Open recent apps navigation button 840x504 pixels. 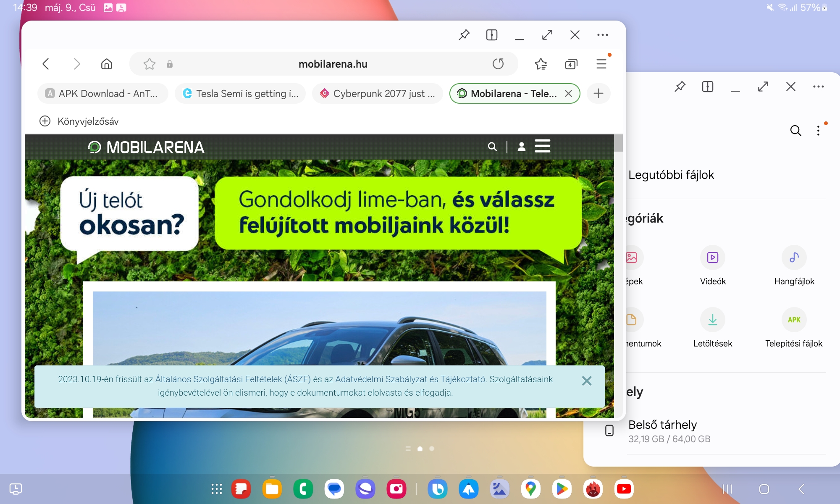pyautogui.click(x=727, y=489)
